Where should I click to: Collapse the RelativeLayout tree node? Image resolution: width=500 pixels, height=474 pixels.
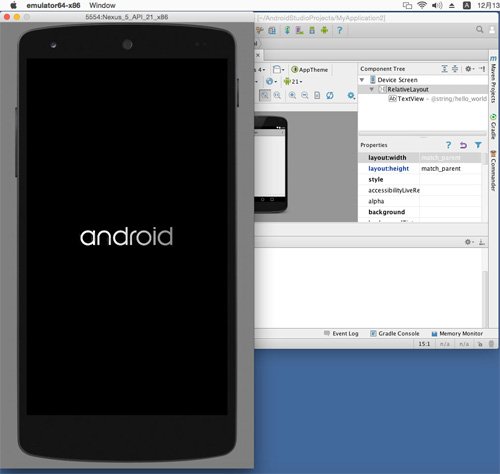(372, 89)
